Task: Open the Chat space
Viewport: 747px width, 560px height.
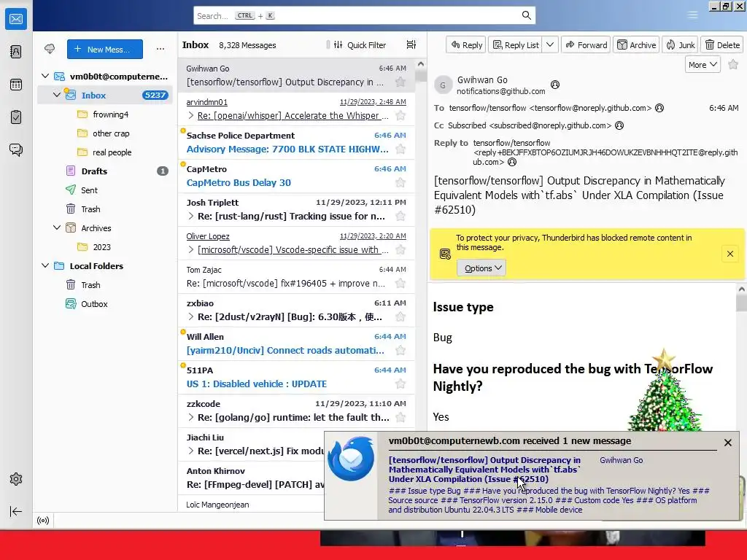Action: pyautogui.click(x=16, y=150)
